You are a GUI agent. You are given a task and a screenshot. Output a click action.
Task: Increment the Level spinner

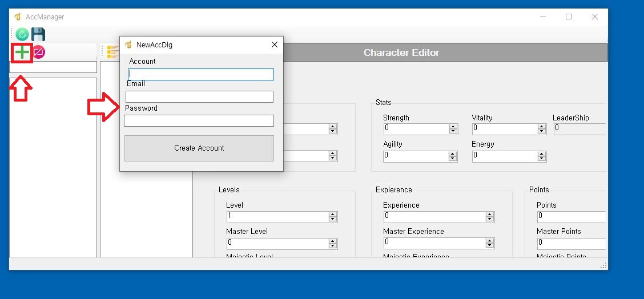click(x=333, y=214)
